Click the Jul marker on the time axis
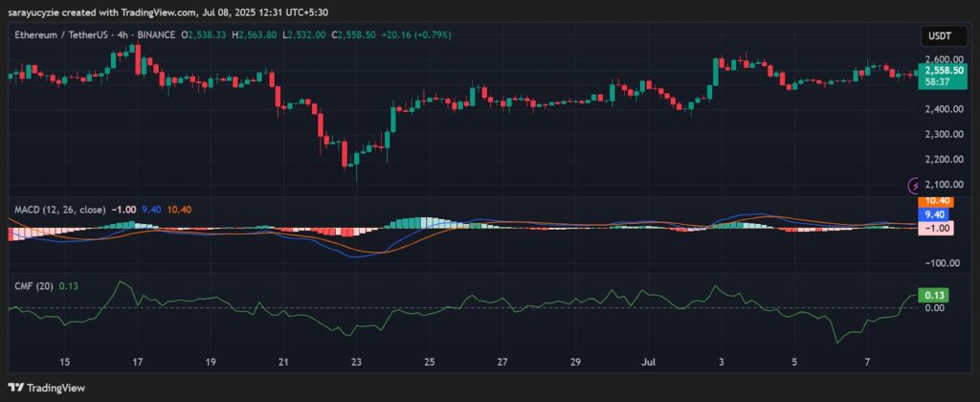 tap(649, 363)
